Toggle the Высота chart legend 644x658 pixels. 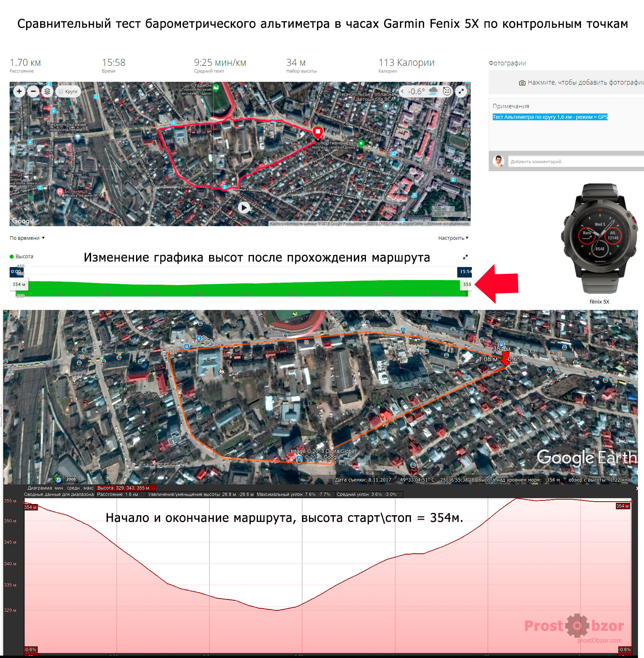[22, 257]
